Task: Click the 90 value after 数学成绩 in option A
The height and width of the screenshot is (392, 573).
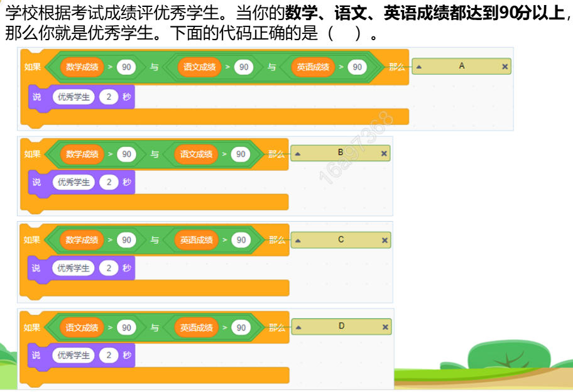Action: tap(126, 67)
